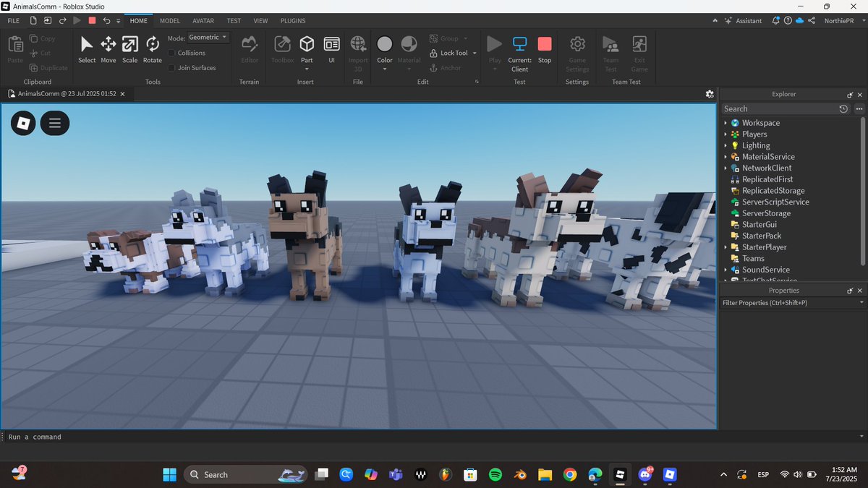Expand the Players tree node

click(x=726, y=134)
